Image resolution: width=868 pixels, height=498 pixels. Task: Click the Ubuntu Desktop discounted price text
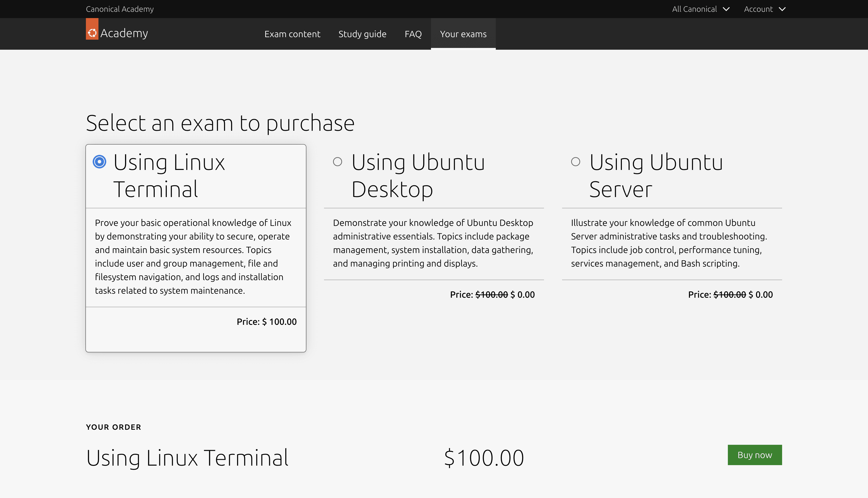point(492,295)
